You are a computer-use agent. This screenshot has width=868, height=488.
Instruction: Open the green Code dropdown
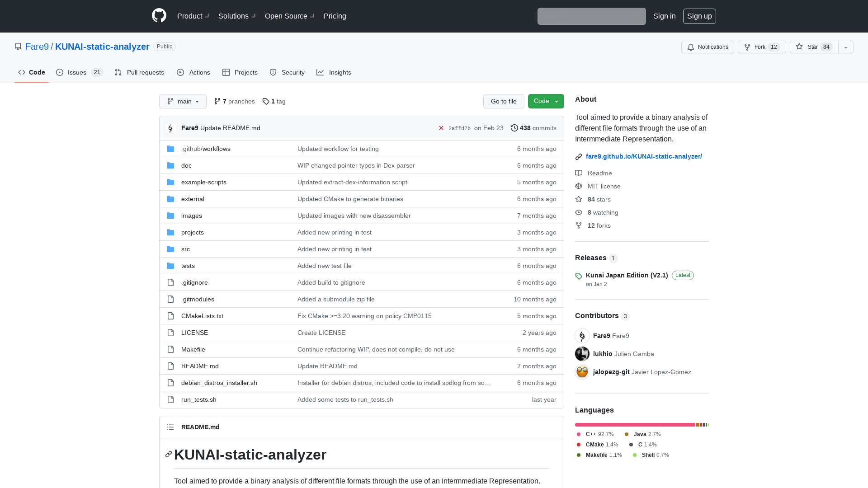tap(546, 101)
